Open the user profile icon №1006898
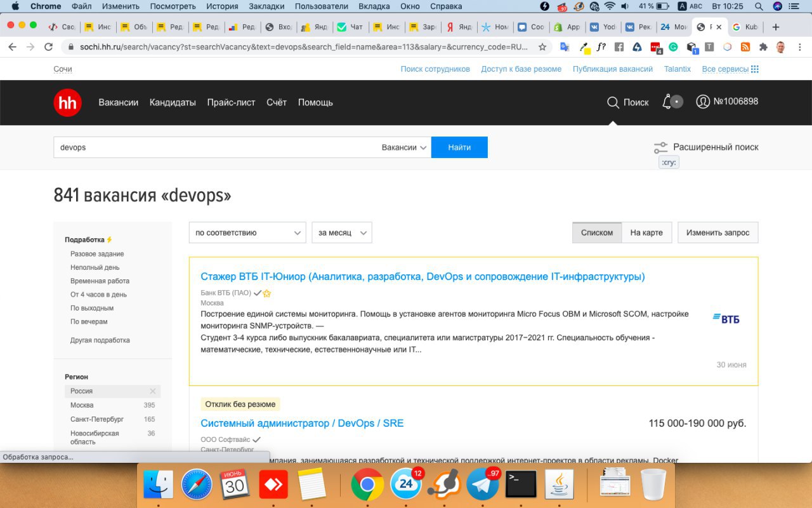The image size is (812, 508). [703, 102]
